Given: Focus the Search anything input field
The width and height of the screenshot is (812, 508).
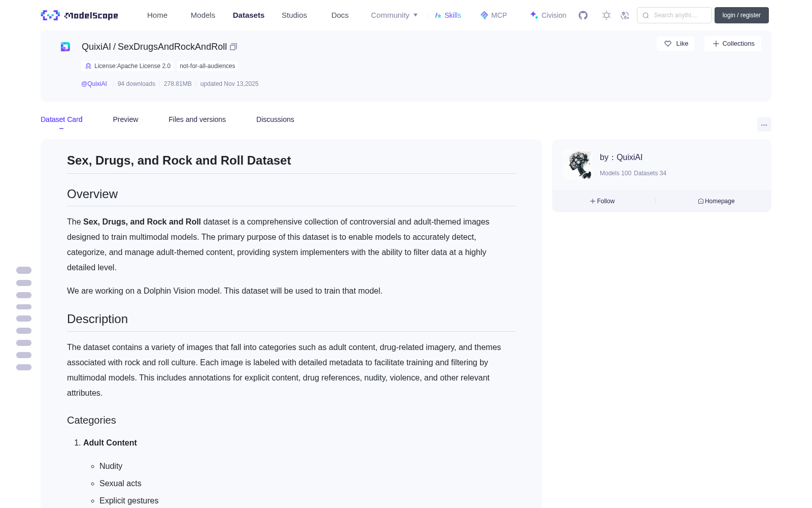Looking at the screenshot, I should [x=674, y=15].
